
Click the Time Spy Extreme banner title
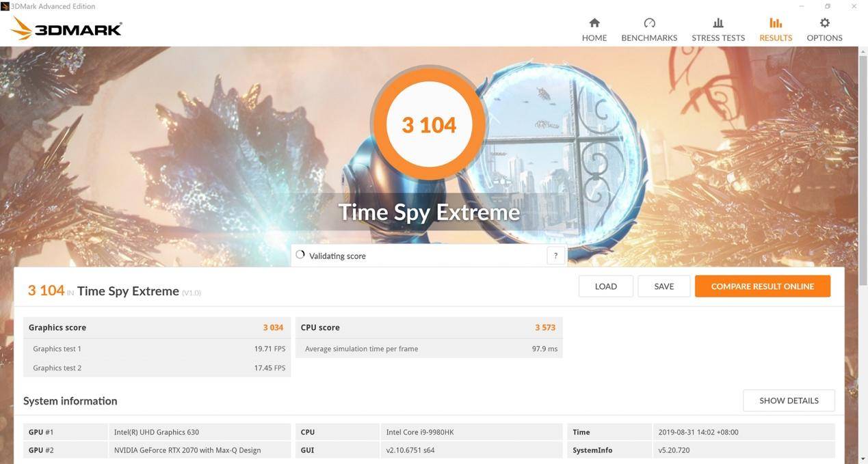(x=429, y=212)
